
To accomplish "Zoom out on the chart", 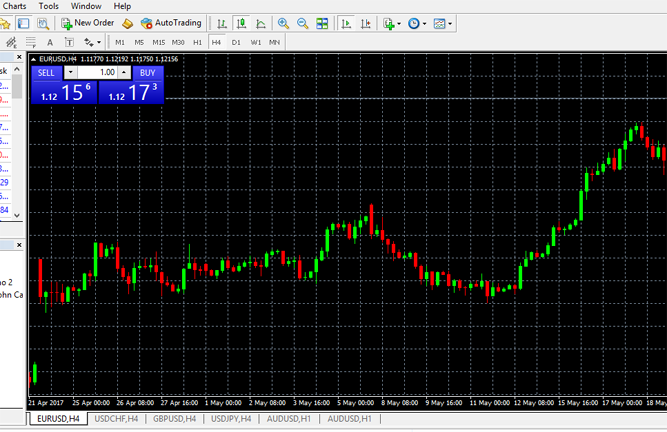I will point(303,22).
